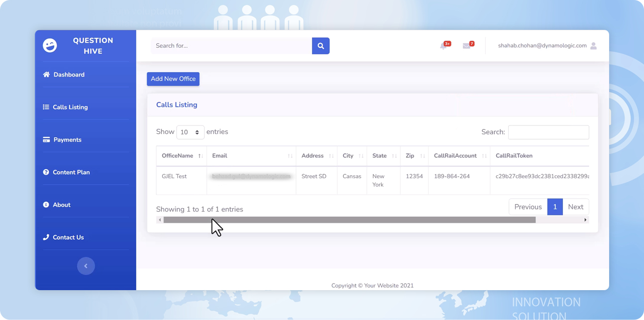Sort by City column arrows

(x=361, y=156)
